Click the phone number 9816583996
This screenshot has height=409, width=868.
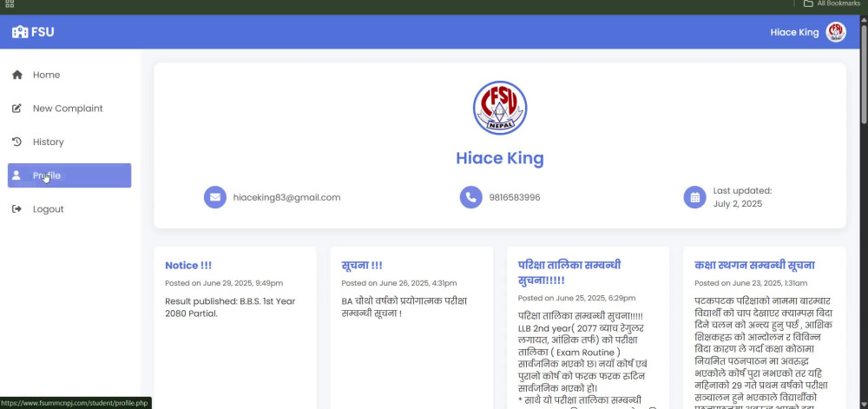coord(515,198)
